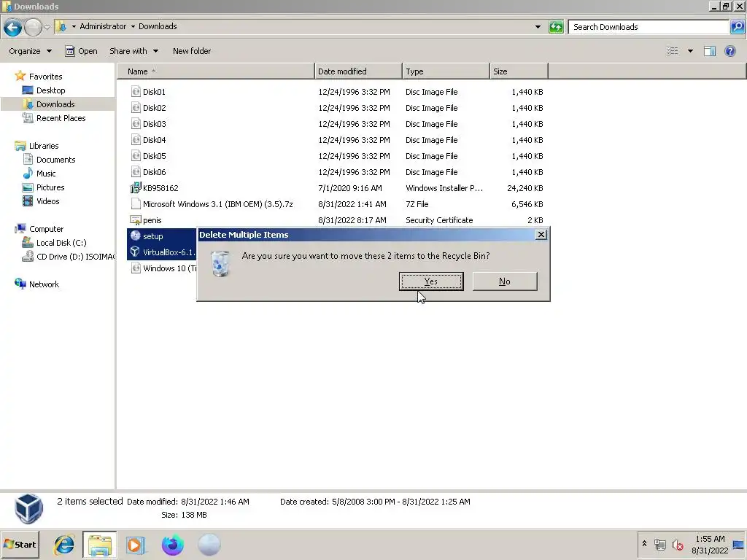Sort by the Size column header

pos(519,71)
